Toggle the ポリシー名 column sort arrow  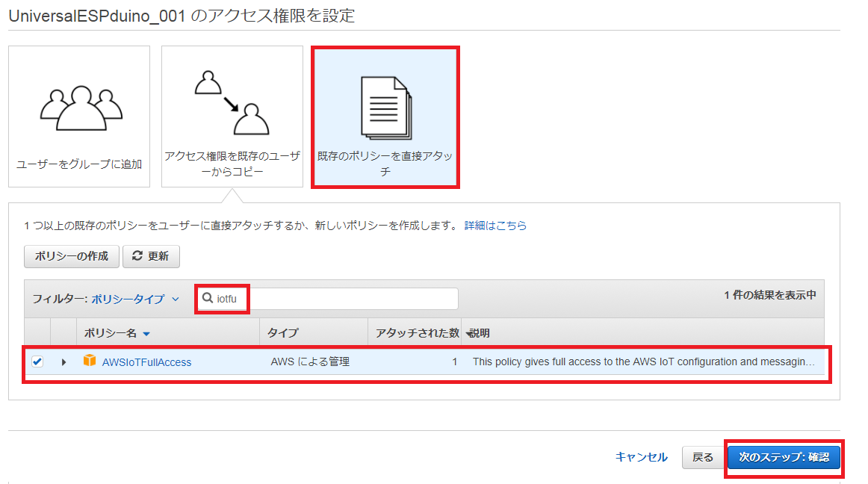(146, 334)
